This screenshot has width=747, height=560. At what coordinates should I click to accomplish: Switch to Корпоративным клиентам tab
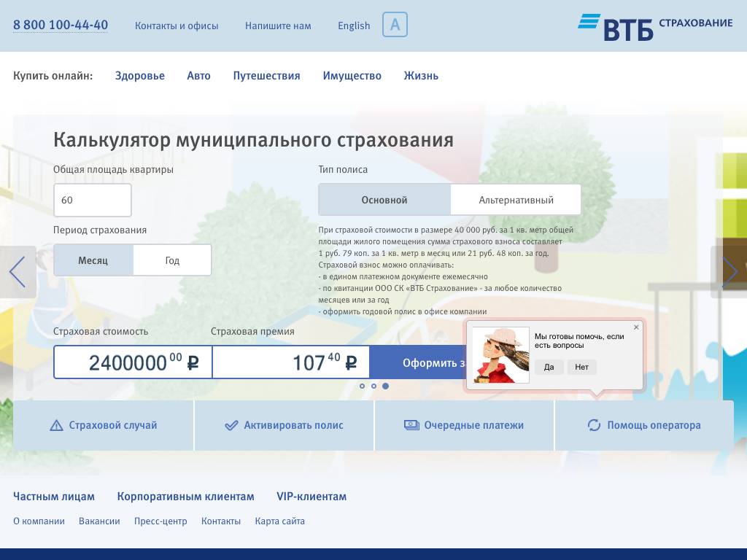pos(185,497)
